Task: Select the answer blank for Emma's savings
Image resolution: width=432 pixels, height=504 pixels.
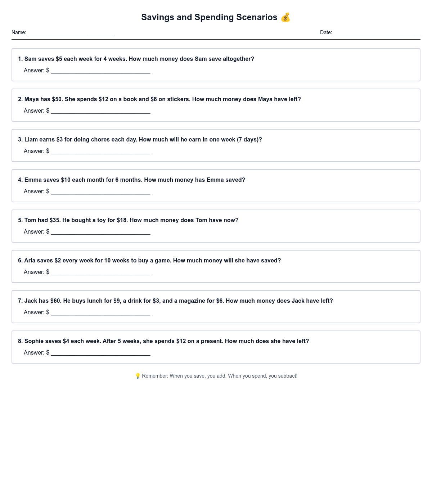Action: 100,192
